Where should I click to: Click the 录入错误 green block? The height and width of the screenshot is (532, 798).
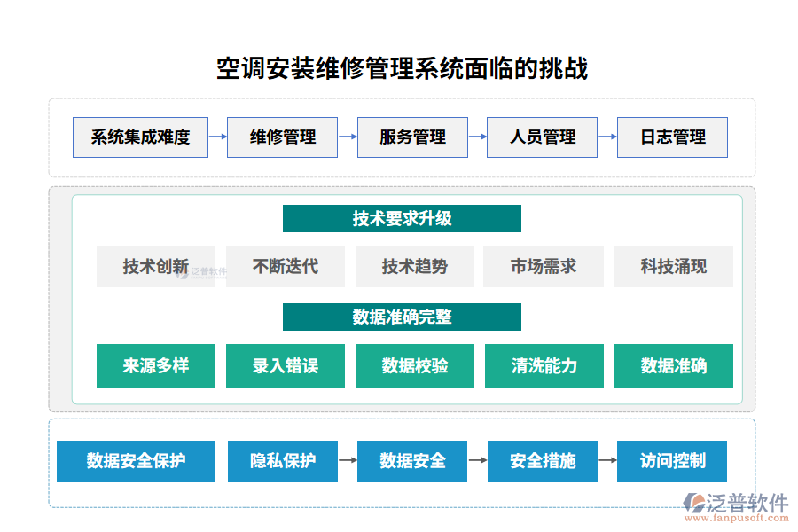285,365
